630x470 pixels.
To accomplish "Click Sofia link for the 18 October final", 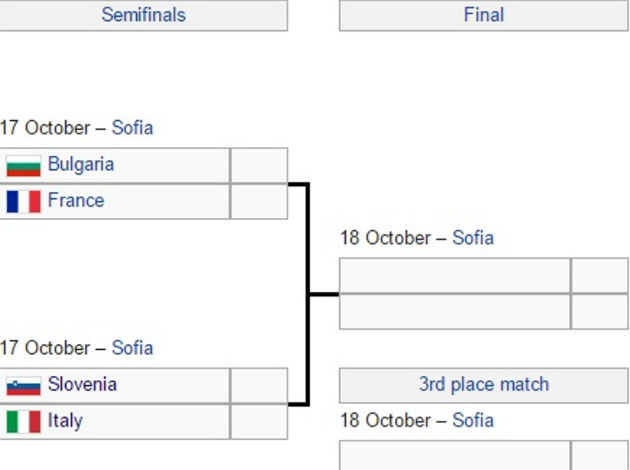I will pyautogui.click(x=473, y=238).
